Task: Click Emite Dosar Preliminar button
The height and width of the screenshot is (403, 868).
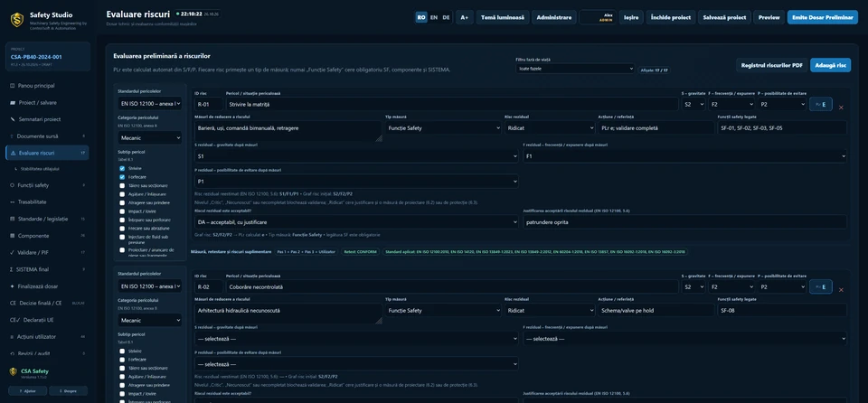Action: pos(822,17)
